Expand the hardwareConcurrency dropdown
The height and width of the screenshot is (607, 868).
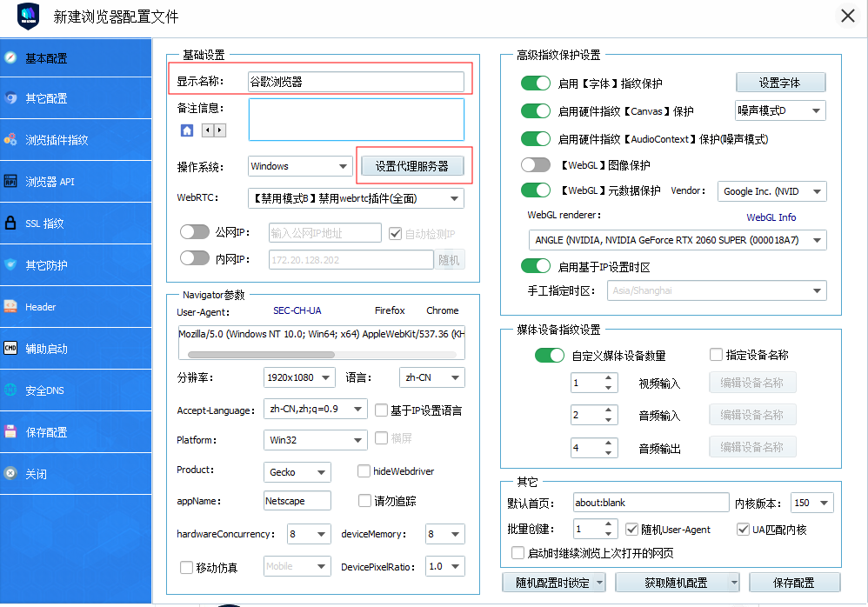coord(309,534)
